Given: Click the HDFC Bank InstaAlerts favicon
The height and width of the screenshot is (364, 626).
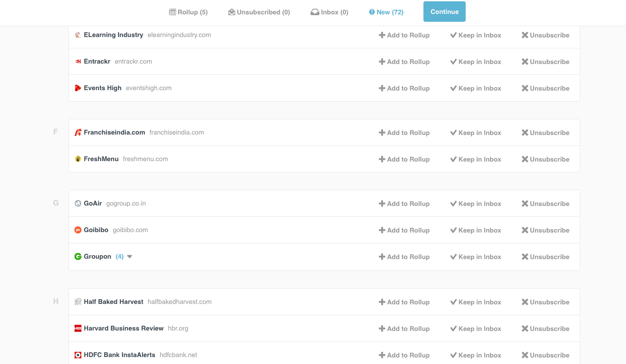Looking at the screenshot, I should [x=78, y=355].
